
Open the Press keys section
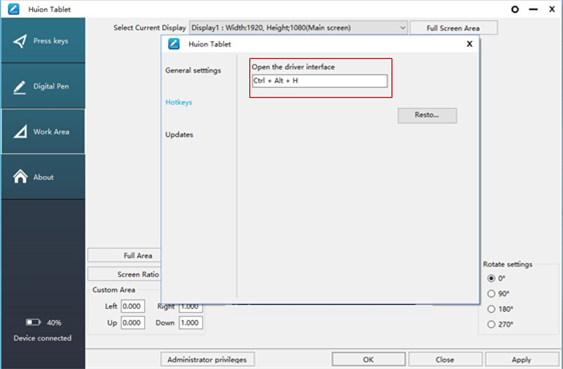click(x=43, y=40)
